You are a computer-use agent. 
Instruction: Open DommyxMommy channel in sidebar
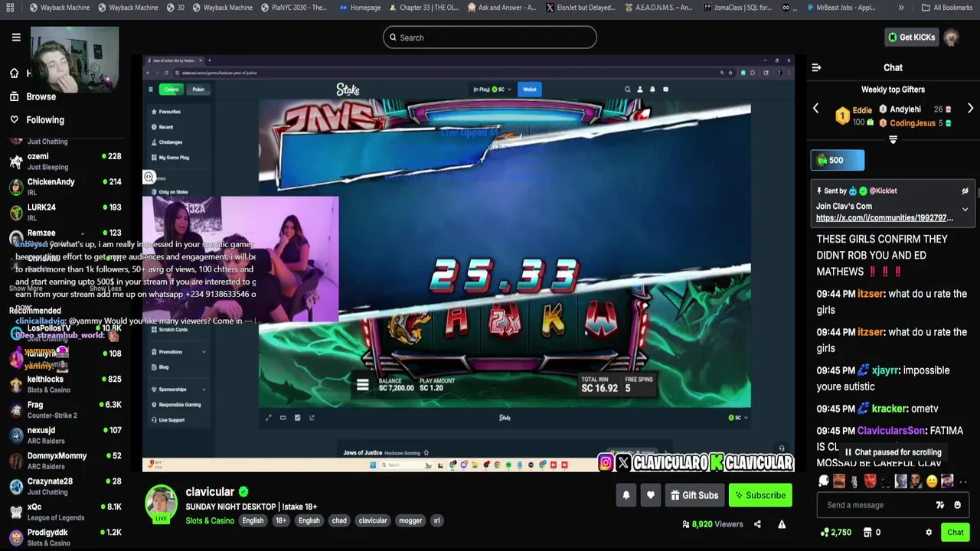click(x=65, y=460)
